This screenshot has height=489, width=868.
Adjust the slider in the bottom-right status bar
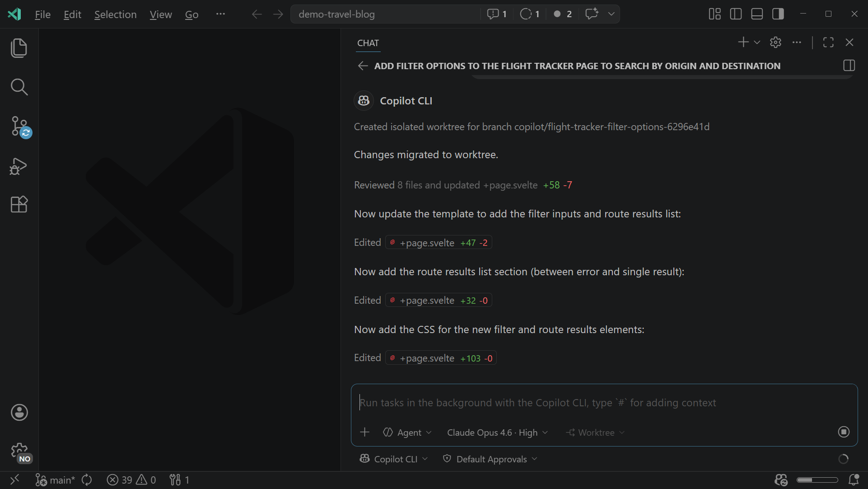pyautogui.click(x=817, y=480)
